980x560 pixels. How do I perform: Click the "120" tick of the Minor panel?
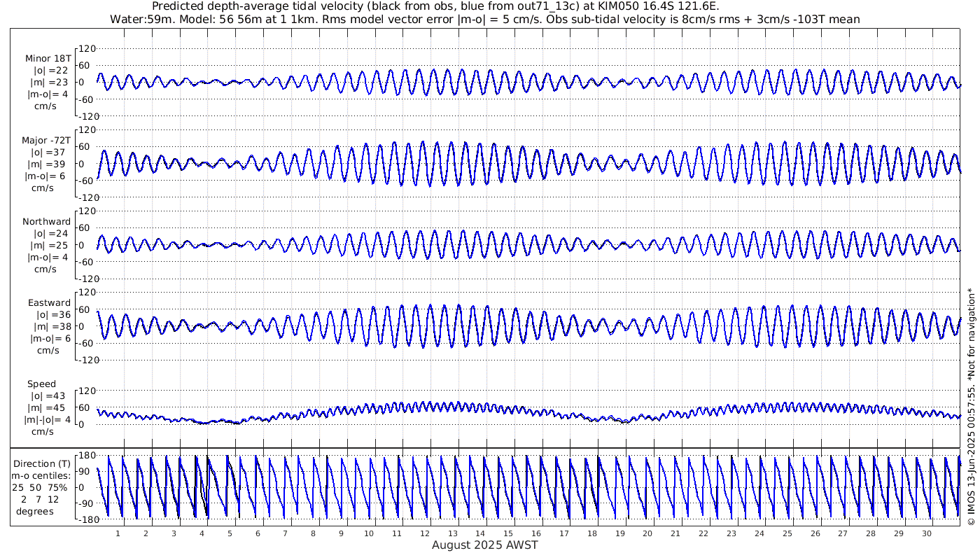[86, 49]
